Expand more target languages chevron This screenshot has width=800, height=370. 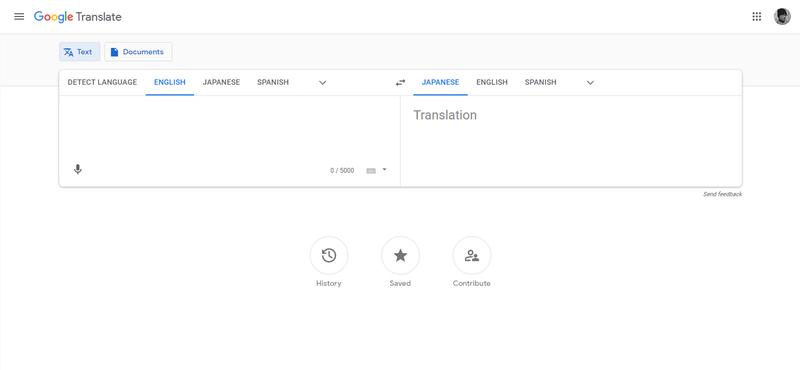(x=590, y=83)
